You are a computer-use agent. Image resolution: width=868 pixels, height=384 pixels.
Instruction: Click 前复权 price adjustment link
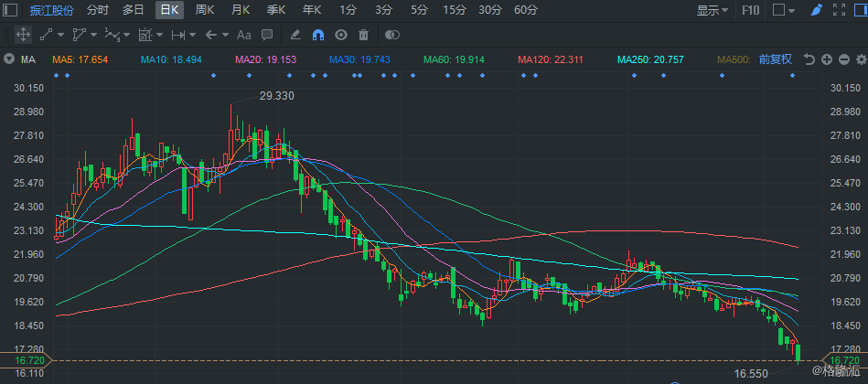click(x=776, y=59)
